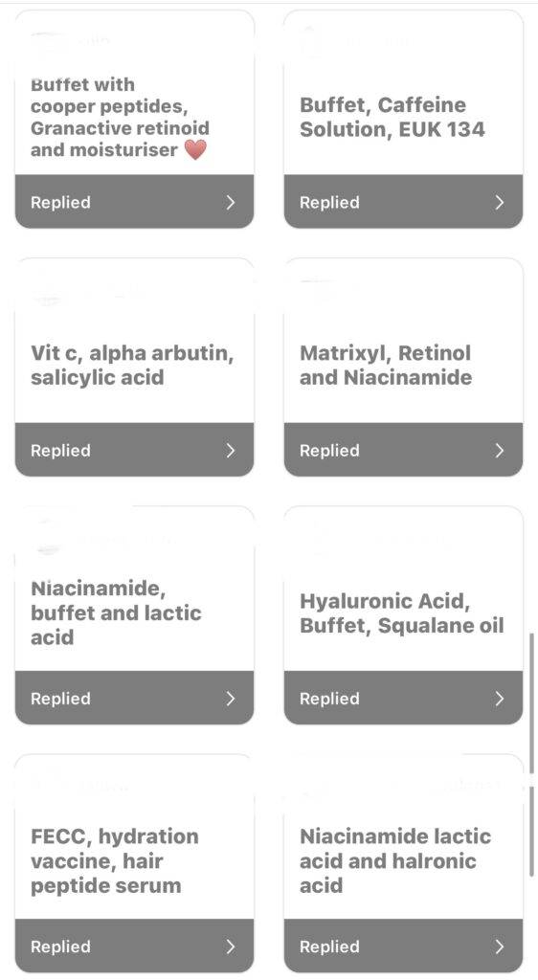
Task: Click the vertical scrollbar thumb
Action: (x=531, y=754)
